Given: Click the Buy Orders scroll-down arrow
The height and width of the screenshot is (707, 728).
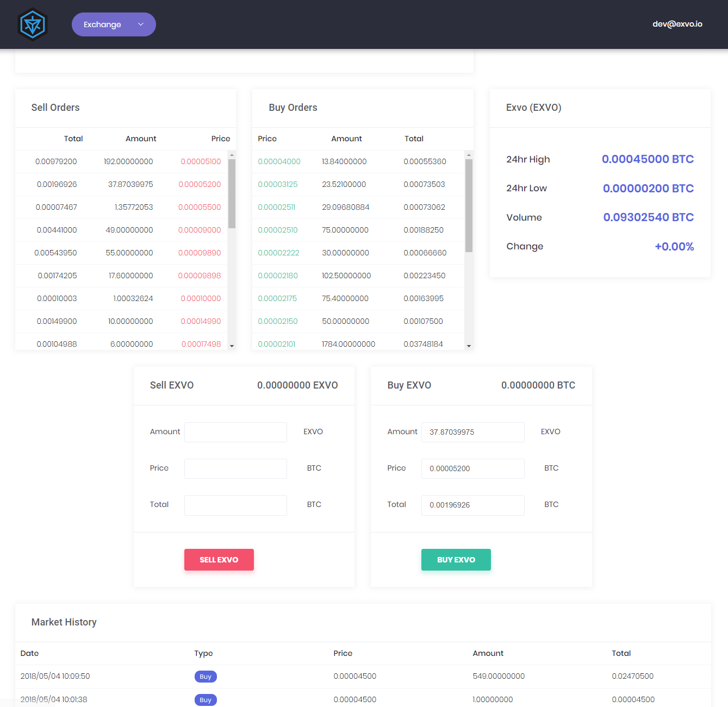Looking at the screenshot, I should point(469,346).
